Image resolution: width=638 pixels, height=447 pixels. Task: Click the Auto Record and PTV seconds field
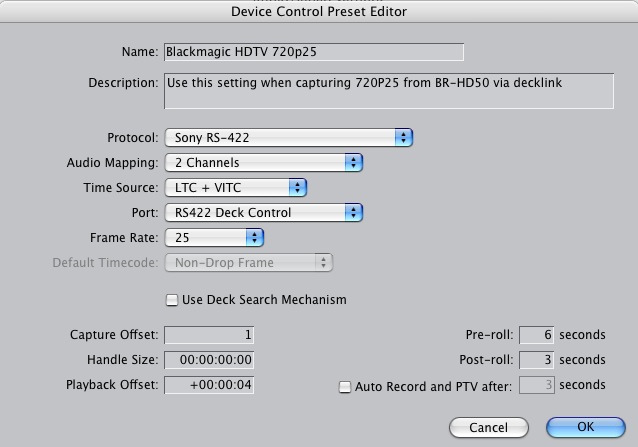[537, 385]
